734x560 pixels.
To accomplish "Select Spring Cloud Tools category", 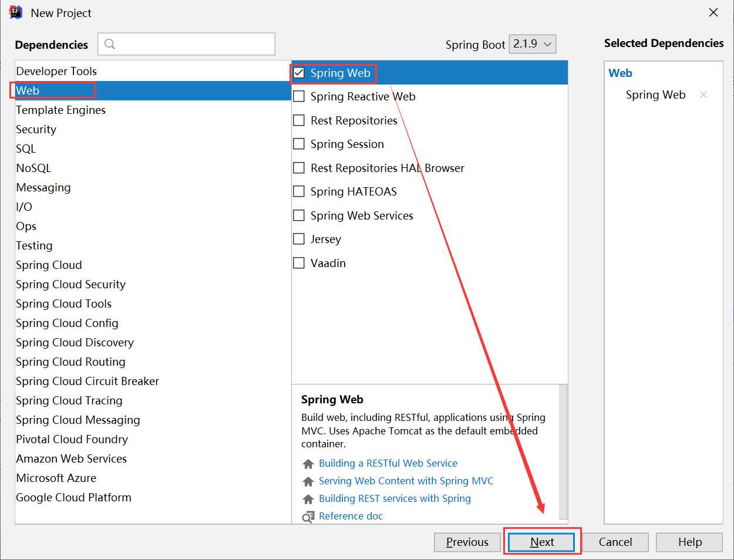I will click(153, 303).
